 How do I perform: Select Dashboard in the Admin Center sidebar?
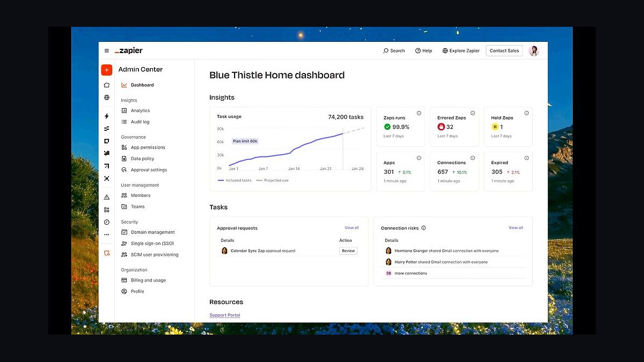coord(137,85)
